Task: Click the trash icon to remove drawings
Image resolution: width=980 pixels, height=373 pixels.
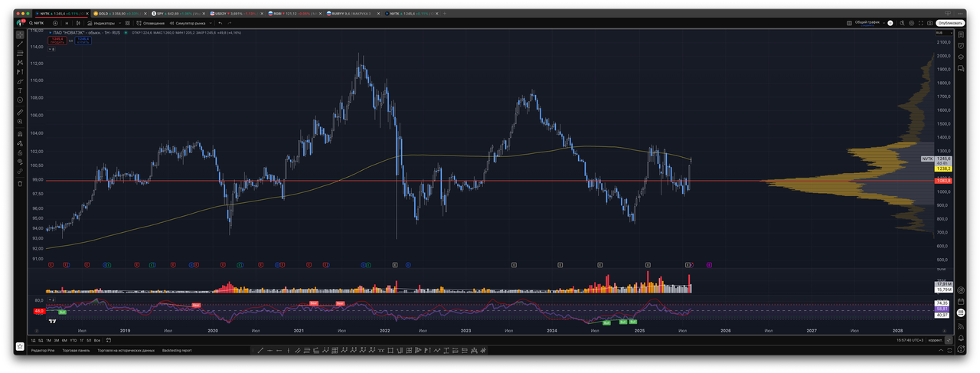Action: coord(20,183)
